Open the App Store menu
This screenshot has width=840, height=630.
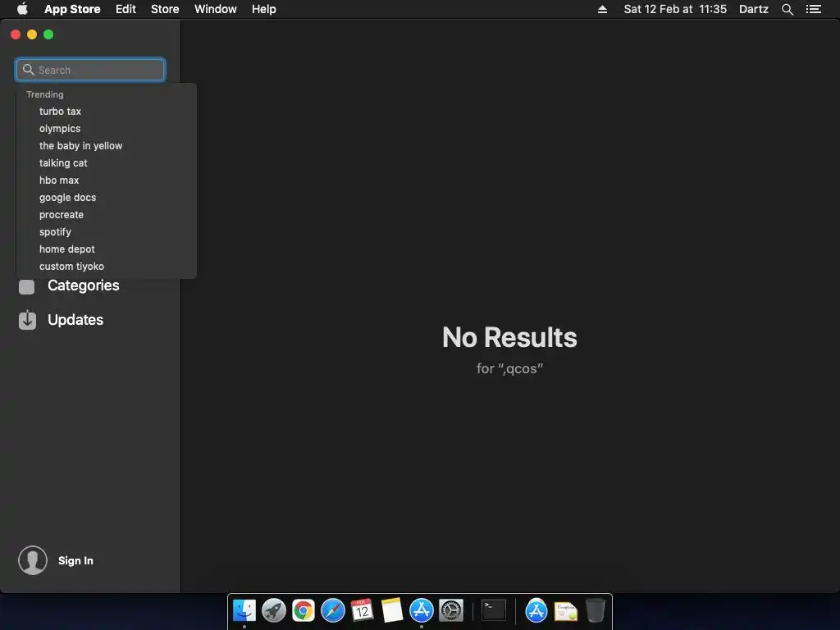72,9
